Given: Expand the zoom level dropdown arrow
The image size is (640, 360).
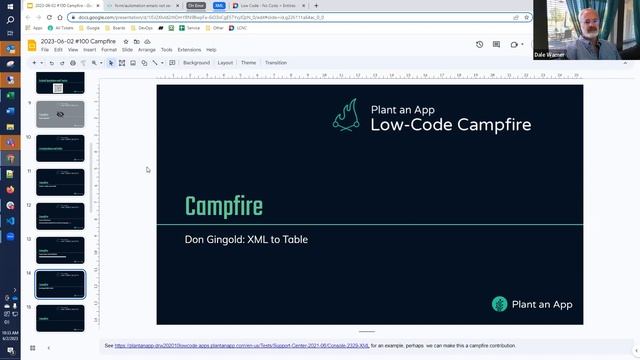Looking at the screenshot, I should click(101, 63).
